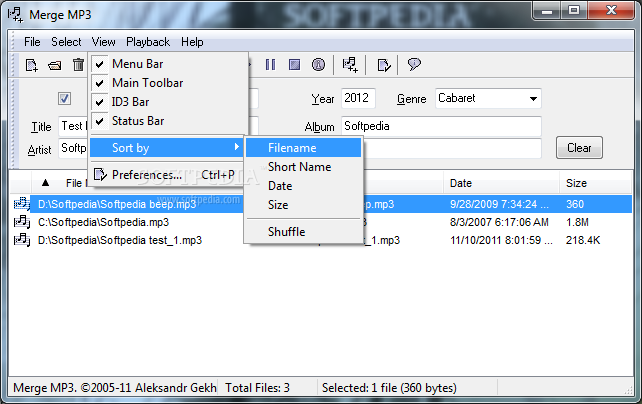642x404 pixels.
Task: Click the File column sort arrow
Action: point(45,183)
